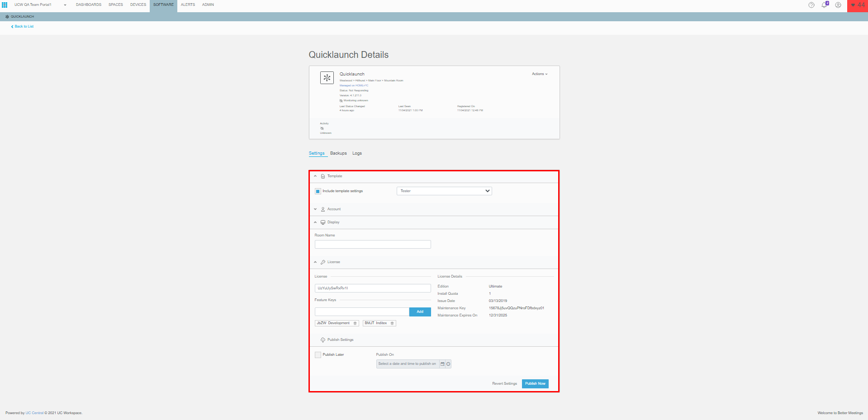The image size is (868, 420).
Task: Click the 'Status: Not Responding' text
Action: 354,90
